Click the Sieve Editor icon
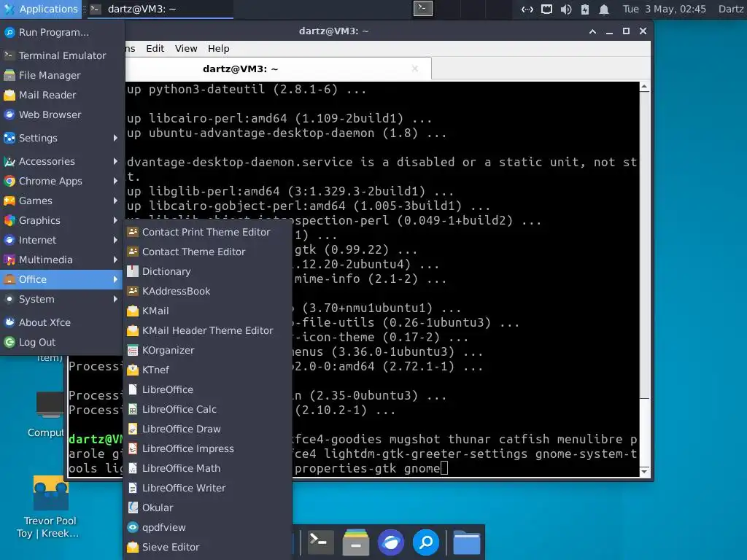This screenshot has height=560, width=747. pyautogui.click(x=133, y=547)
